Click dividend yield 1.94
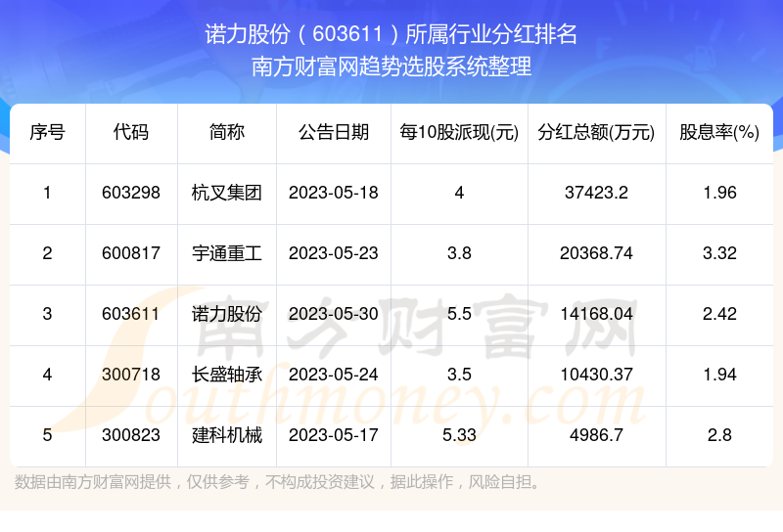Screen dimensions: 783x532 719,375
